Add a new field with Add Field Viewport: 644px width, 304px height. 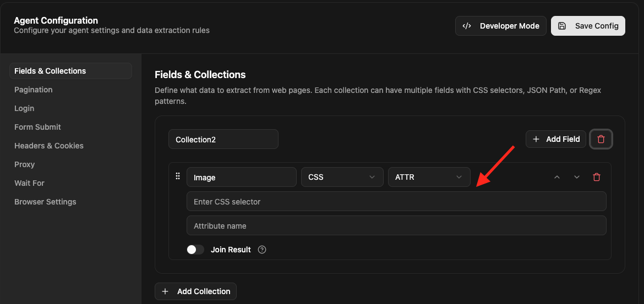(555, 139)
